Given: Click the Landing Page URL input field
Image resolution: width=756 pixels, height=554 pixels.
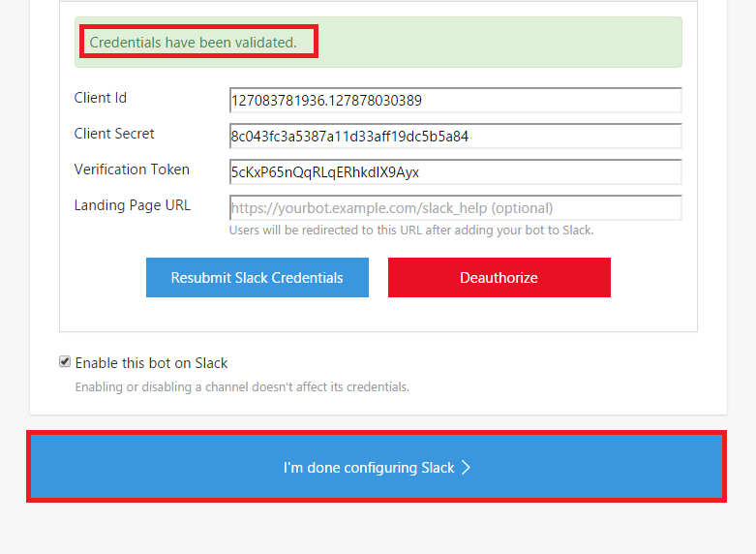Looking at the screenshot, I should 456,208.
